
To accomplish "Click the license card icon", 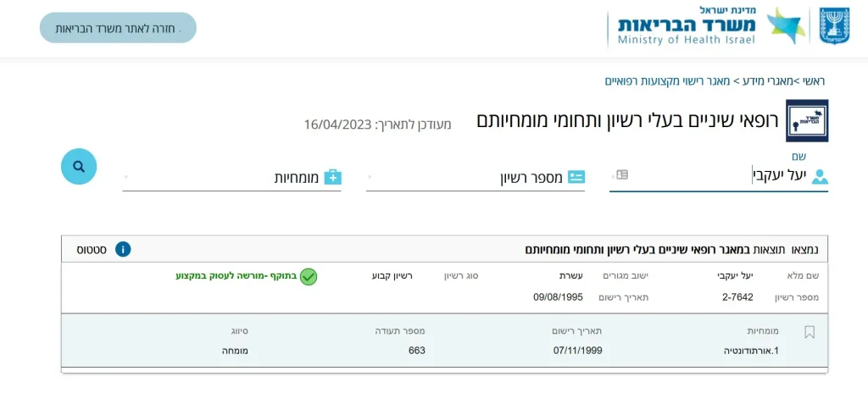I will click(x=576, y=177).
